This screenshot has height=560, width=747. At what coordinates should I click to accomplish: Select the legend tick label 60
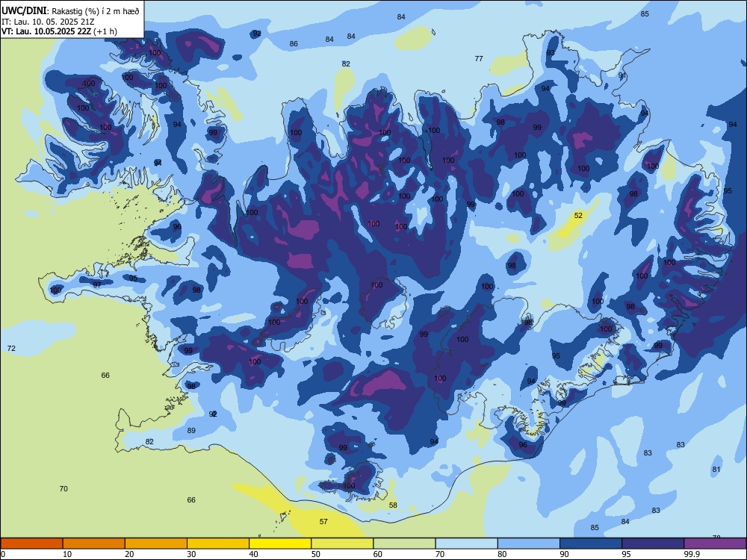pyautogui.click(x=378, y=554)
